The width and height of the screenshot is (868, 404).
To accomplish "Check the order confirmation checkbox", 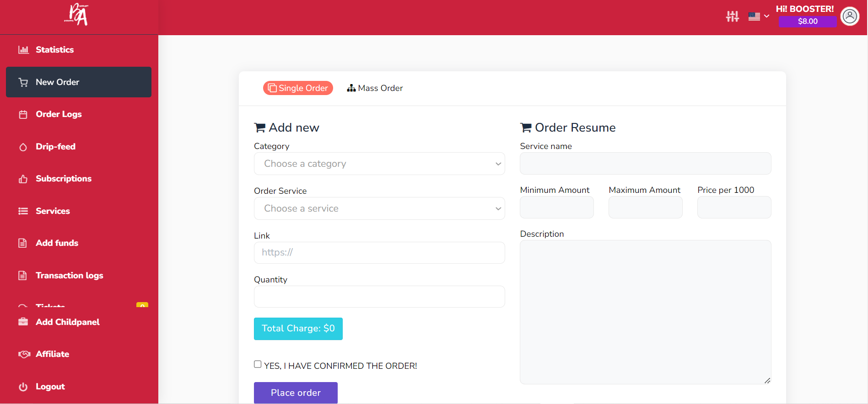I will pos(258,364).
